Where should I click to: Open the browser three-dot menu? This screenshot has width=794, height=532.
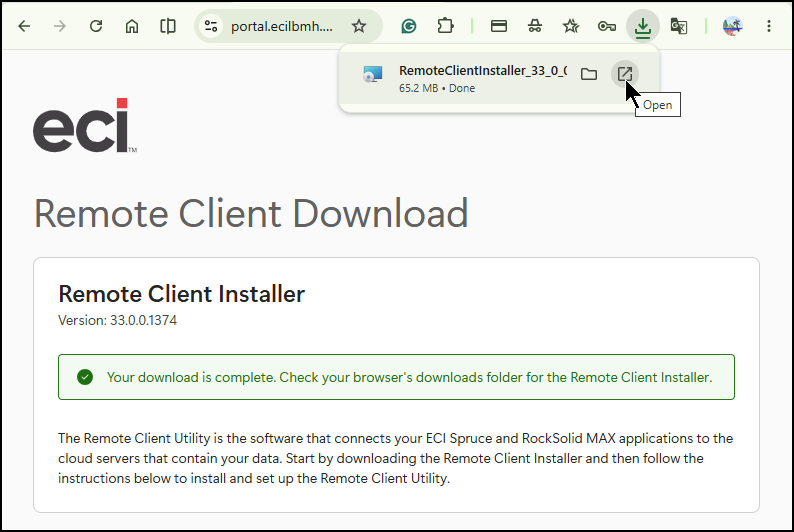point(769,26)
